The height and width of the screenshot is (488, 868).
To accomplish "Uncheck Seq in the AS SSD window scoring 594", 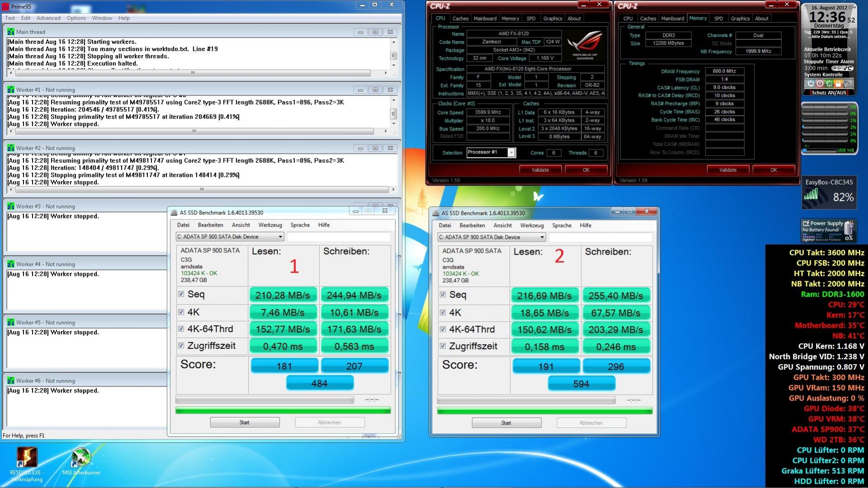I will coord(443,294).
